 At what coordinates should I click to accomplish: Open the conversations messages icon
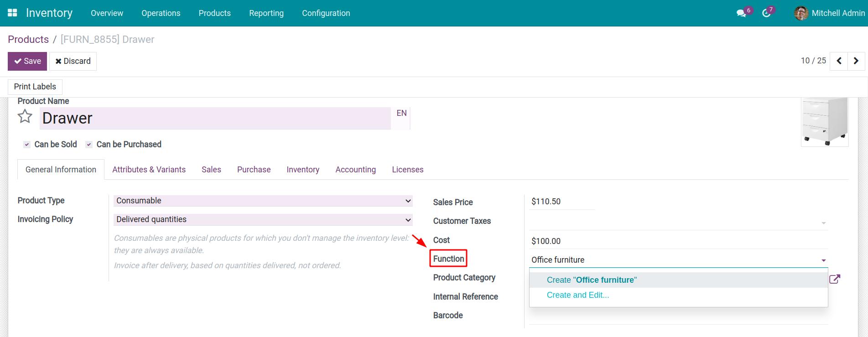[741, 13]
